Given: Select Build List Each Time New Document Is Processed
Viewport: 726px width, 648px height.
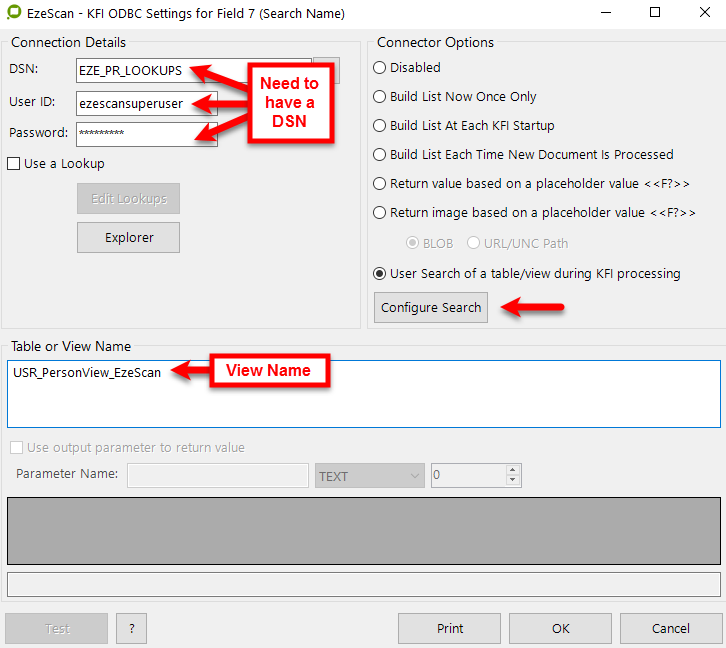Looking at the screenshot, I should [x=380, y=155].
